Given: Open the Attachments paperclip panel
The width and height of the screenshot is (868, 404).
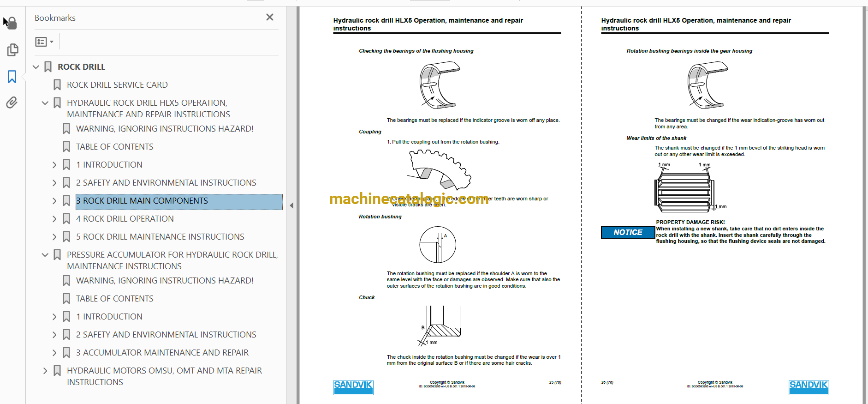Looking at the screenshot, I should 12,103.
